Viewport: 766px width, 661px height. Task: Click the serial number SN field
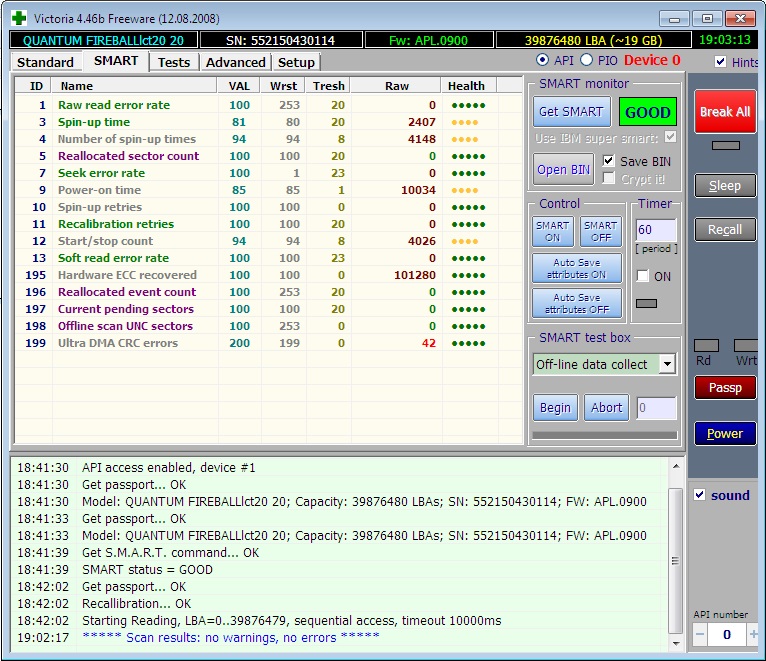coord(281,40)
